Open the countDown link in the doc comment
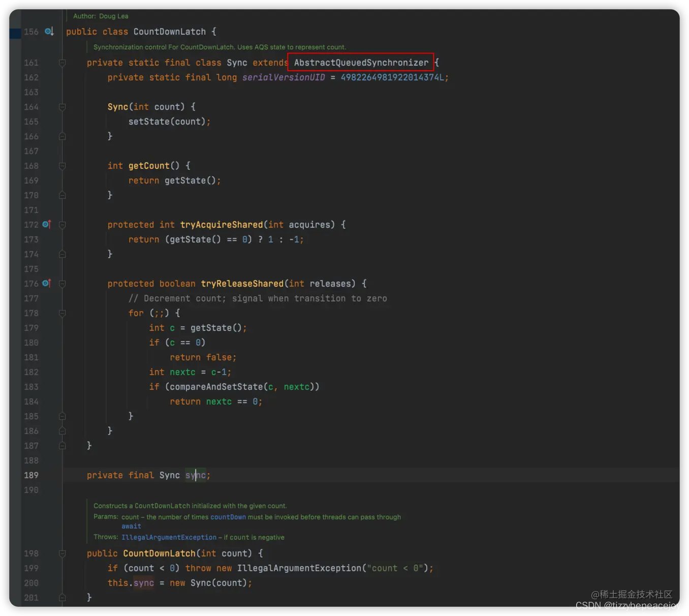 pos(228,517)
